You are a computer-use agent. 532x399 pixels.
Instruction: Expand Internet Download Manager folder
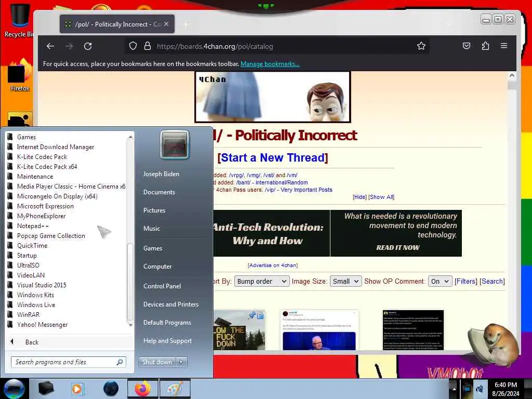tap(56, 147)
